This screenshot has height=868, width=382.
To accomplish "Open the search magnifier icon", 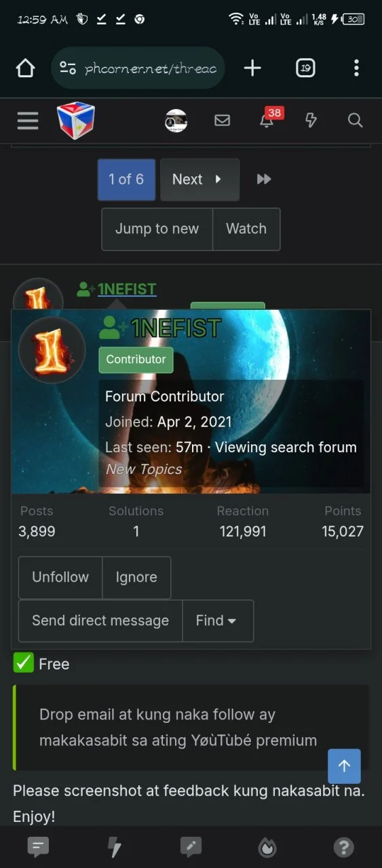I will pos(355,121).
